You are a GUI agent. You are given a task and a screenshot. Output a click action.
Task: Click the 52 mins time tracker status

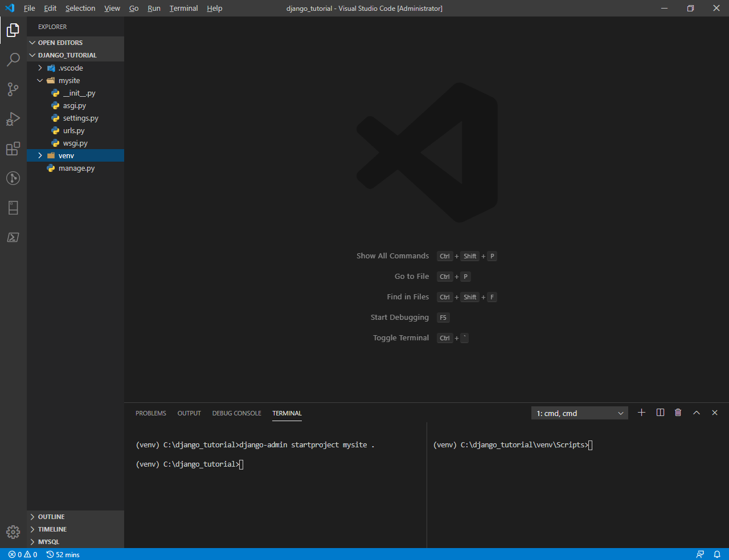point(63,554)
